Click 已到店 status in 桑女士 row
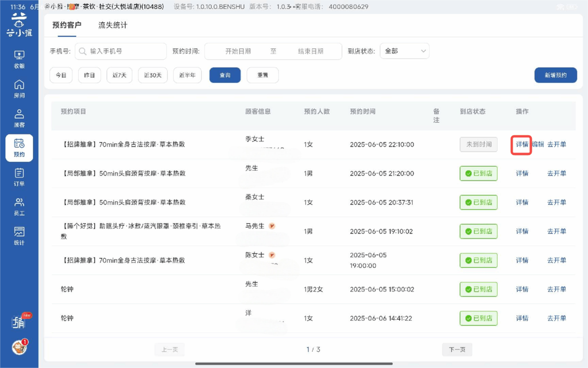 [478, 202]
